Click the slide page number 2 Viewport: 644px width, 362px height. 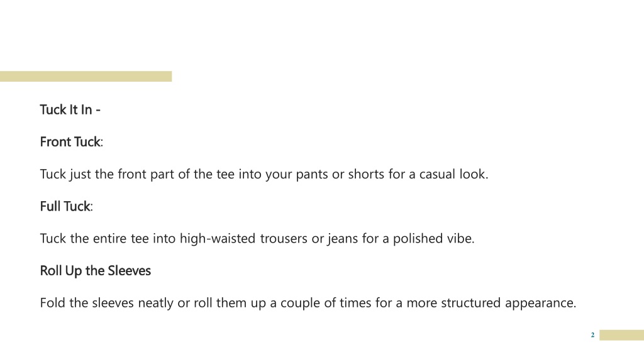point(592,335)
